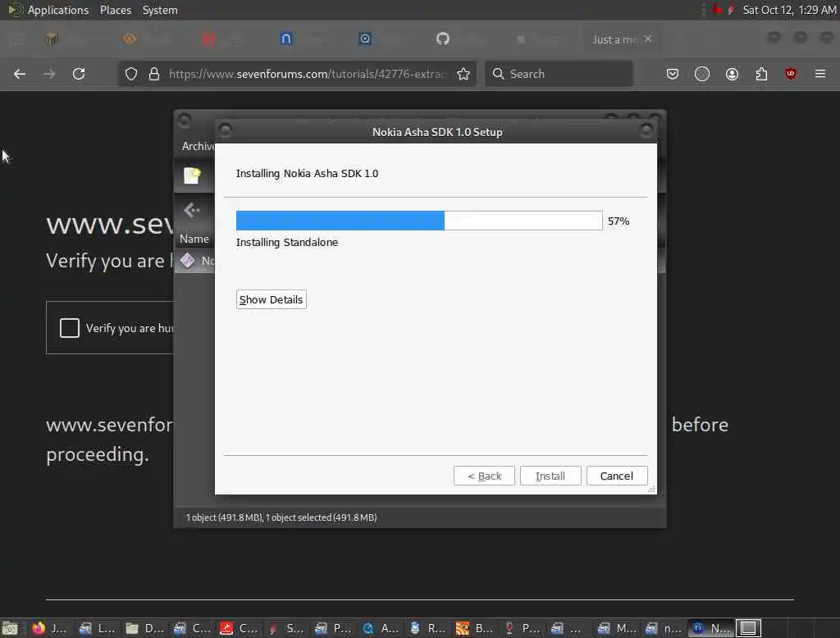The height and width of the screenshot is (638, 840).
Task: Open taskbar entry 'A...' with blue Q icon
Action: [x=380, y=628]
